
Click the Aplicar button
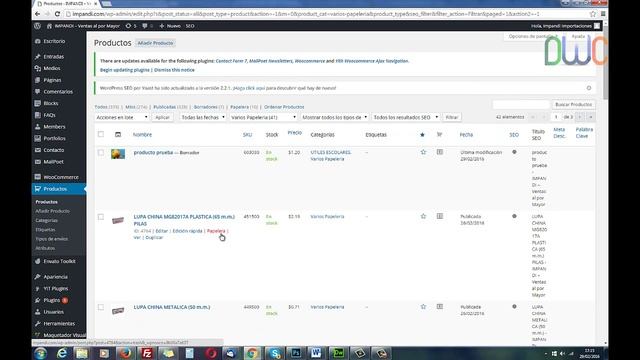[x=162, y=117]
